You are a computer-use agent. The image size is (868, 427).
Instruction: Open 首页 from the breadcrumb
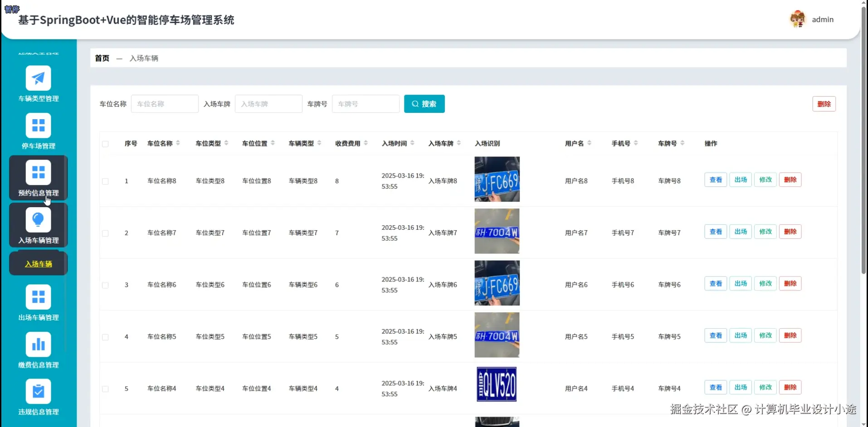pos(101,58)
